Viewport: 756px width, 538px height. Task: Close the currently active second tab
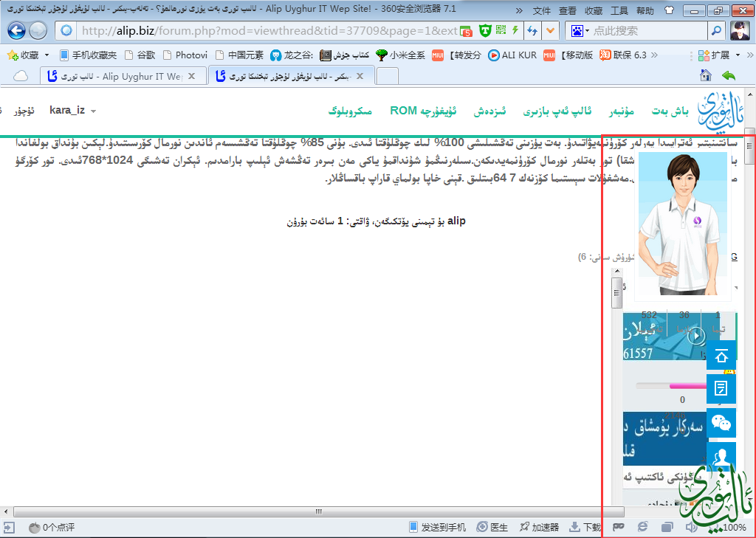tap(360, 76)
